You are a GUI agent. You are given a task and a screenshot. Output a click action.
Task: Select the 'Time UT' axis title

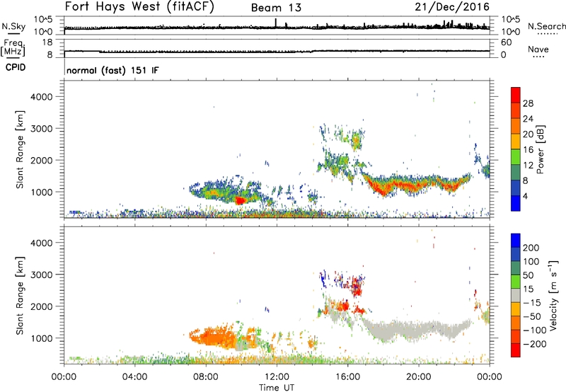point(277,388)
